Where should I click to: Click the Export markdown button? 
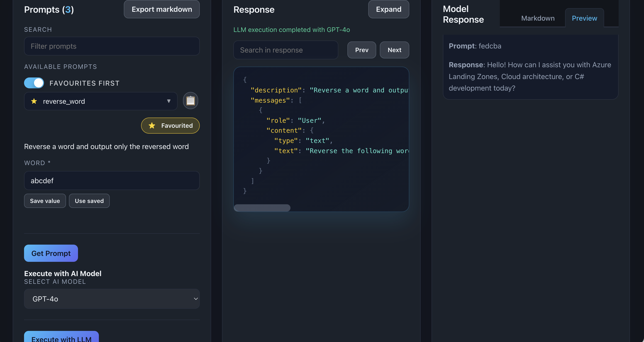tap(162, 9)
